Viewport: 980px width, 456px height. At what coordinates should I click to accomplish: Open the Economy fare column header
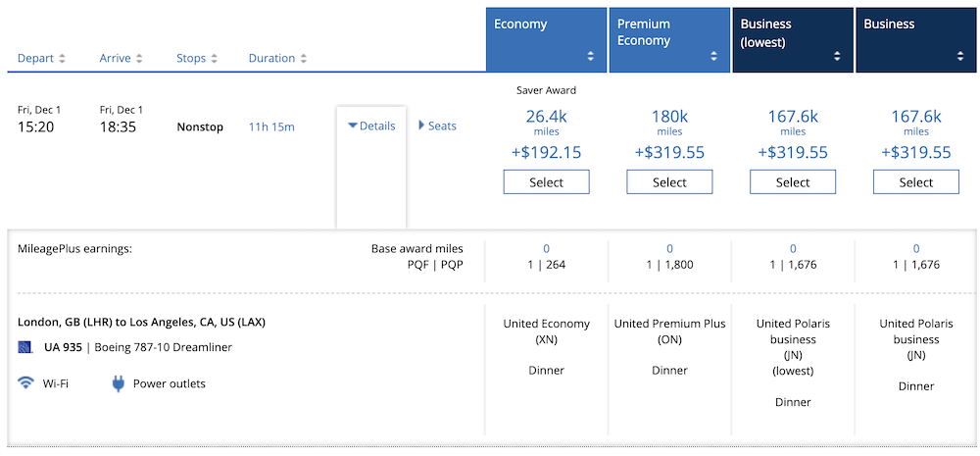(546, 40)
